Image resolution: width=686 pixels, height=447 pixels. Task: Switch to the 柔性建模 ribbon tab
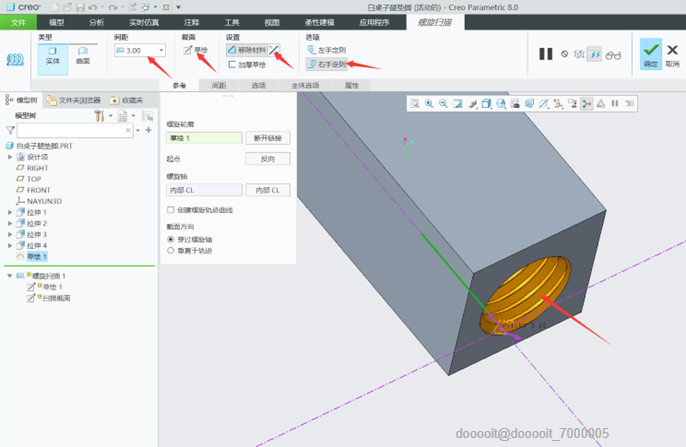coord(319,22)
